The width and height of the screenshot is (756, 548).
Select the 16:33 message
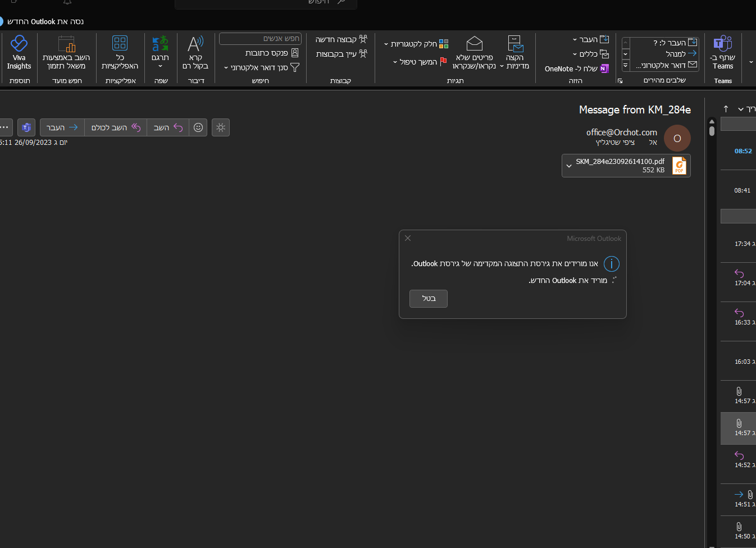(x=738, y=322)
